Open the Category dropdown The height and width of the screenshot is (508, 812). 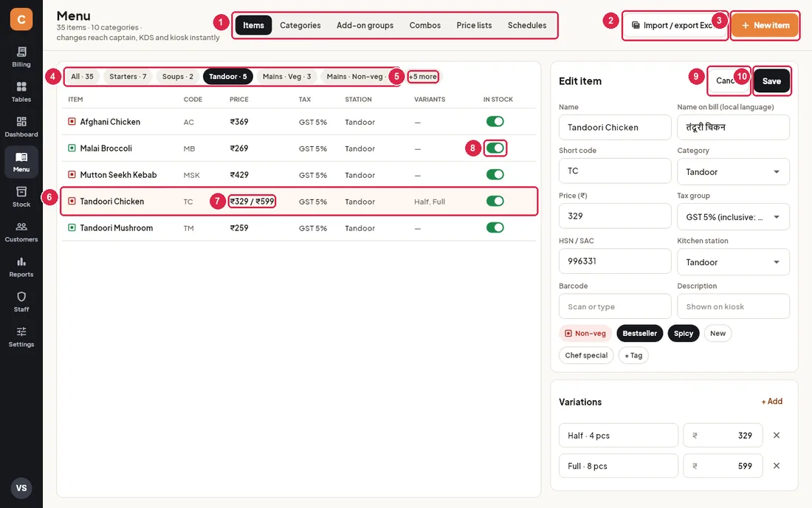point(733,172)
